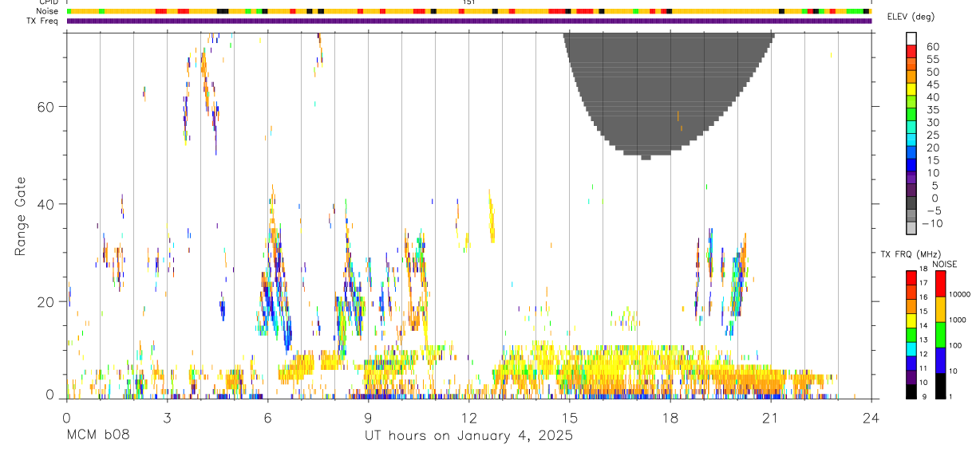Click "25" on the ELEV colorbar
The width and height of the screenshot is (980, 452).
(x=932, y=136)
